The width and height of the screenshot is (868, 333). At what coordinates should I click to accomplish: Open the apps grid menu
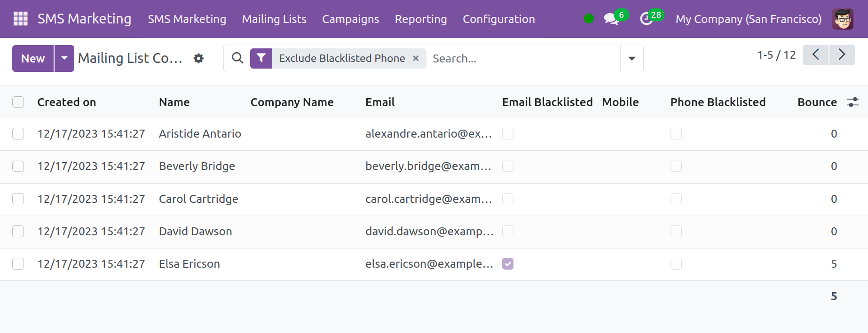pos(20,19)
